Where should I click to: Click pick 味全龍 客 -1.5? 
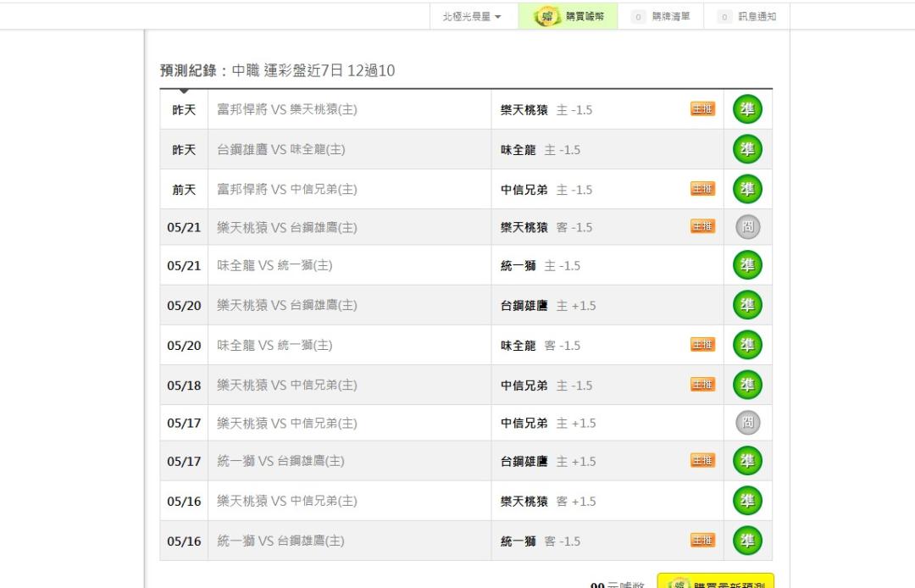tap(541, 346)
